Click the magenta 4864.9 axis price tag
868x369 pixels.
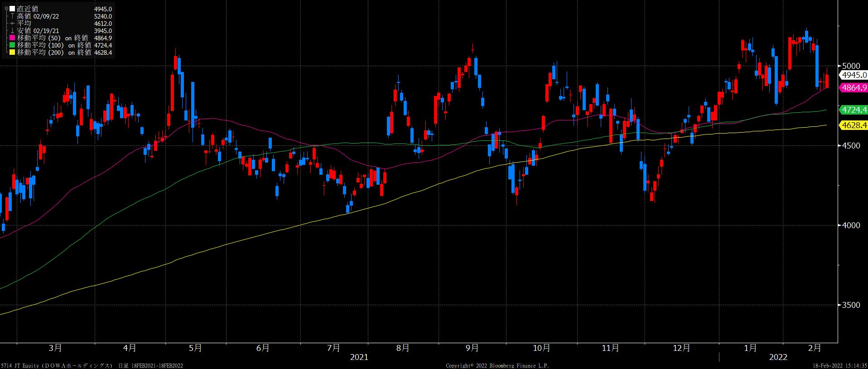click(853, 88)
